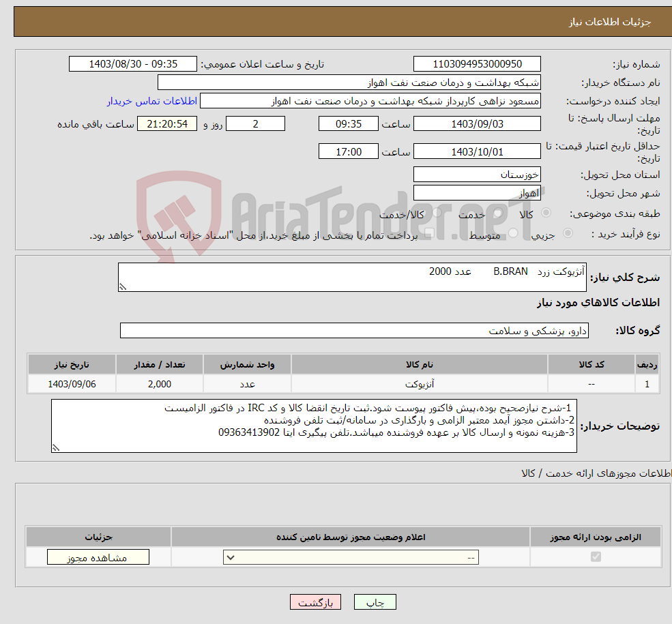Open اطلاعات تماس خریدار link

tap(152, 101)
